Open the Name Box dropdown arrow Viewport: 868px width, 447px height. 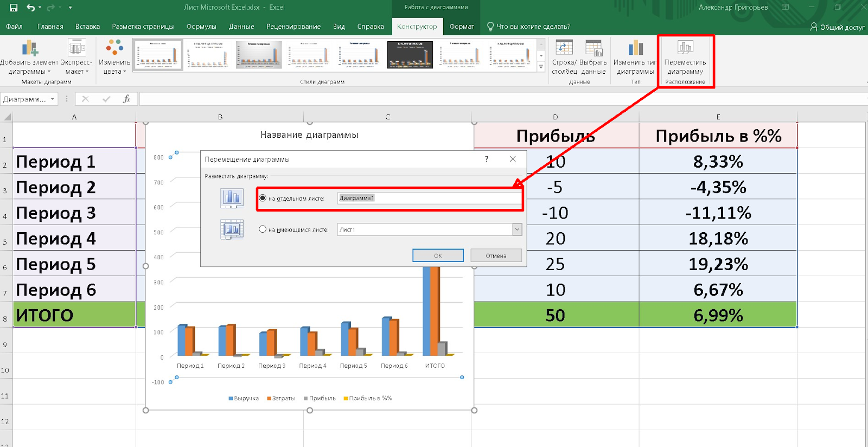click(53, 99)
